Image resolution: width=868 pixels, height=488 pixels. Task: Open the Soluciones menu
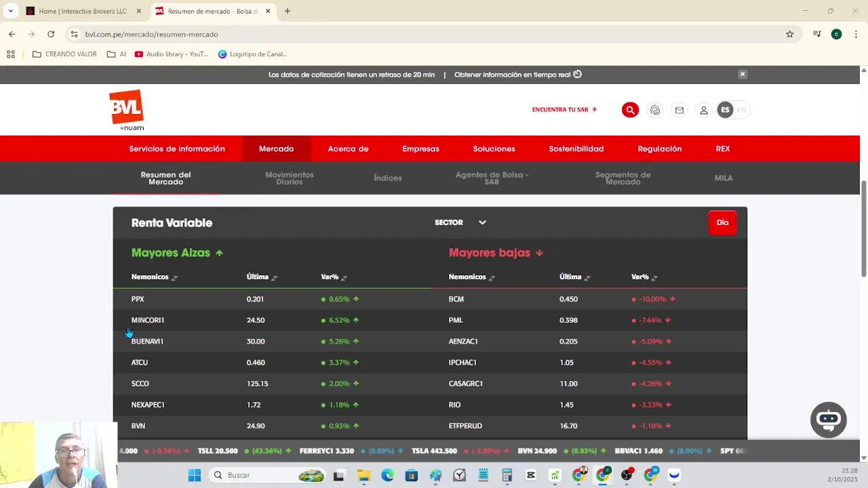[494, 148]
